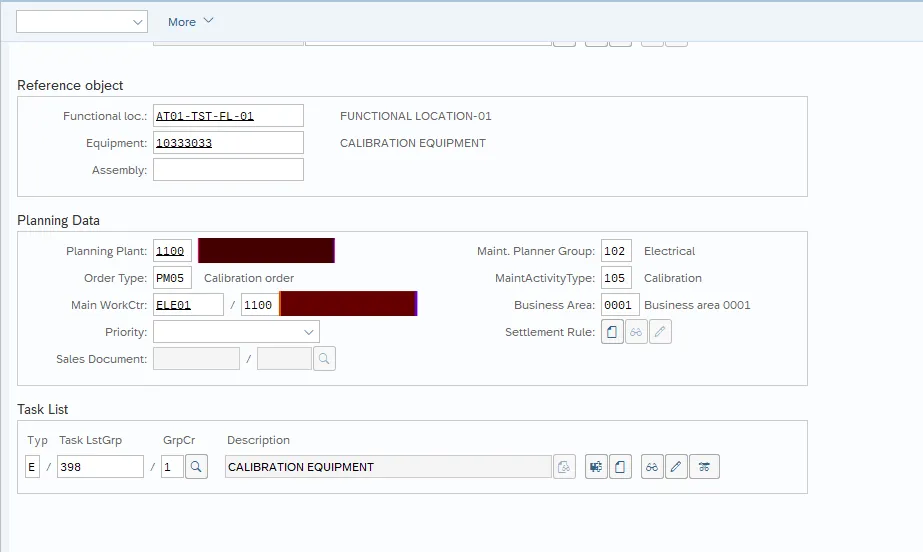Open the empty dropdown left of More
The image size is (923, 552).
[82, 21]
